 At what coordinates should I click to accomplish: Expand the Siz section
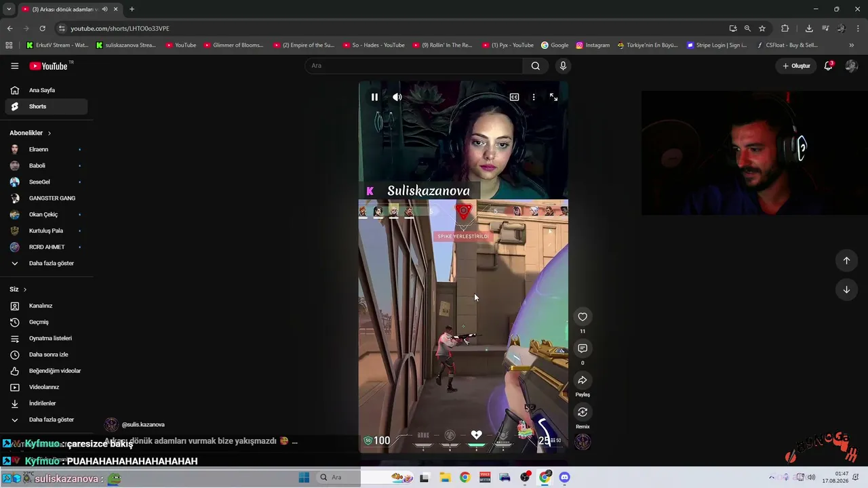pos(18,289)
